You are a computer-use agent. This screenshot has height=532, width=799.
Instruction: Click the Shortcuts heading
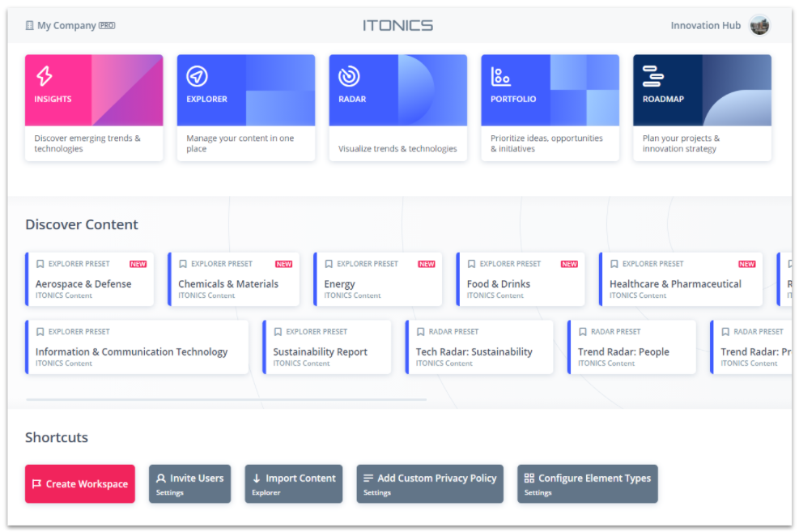pyautogui.click(x=57, y=438)
